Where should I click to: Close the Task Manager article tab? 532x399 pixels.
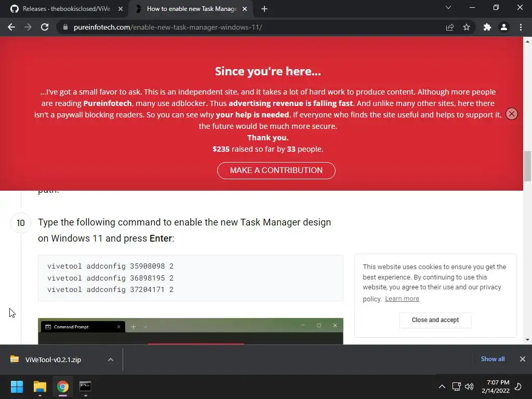(245, 9)
